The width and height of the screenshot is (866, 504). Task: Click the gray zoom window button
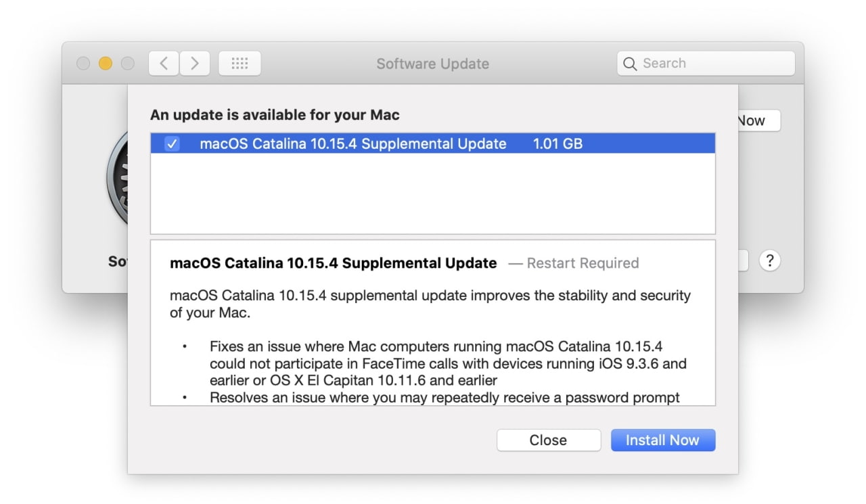[x=127, y=64]
